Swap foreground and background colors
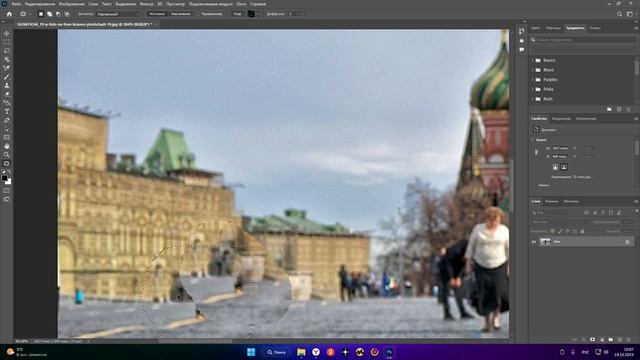Viewport: 640px width, 360px height. click(x=9, y=172)
